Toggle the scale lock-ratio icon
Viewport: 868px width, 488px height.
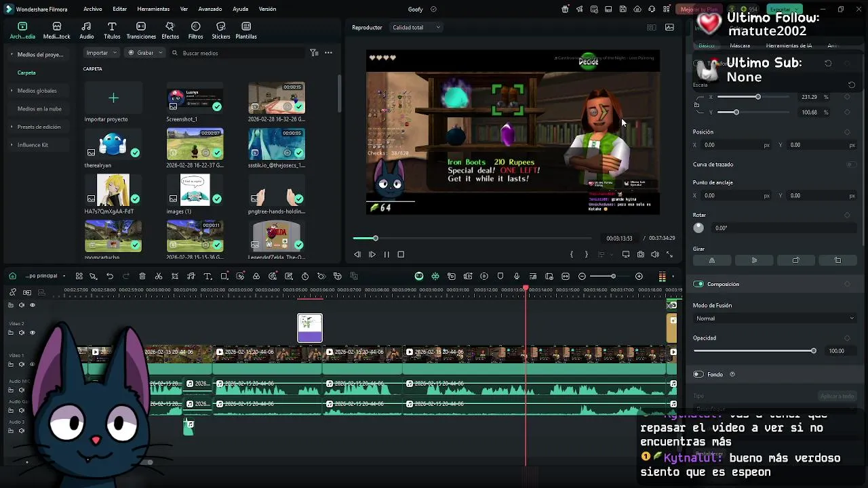coord(697,104)
